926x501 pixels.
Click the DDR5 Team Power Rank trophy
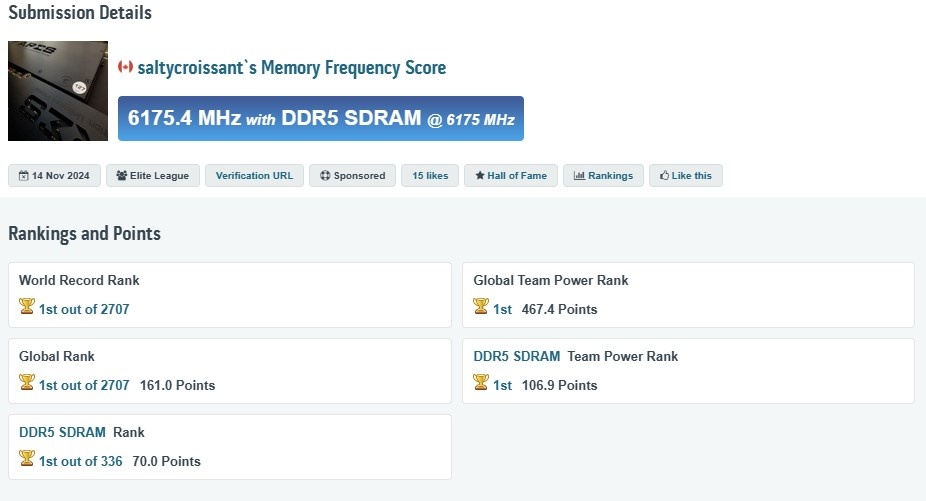tap(481, 382)
